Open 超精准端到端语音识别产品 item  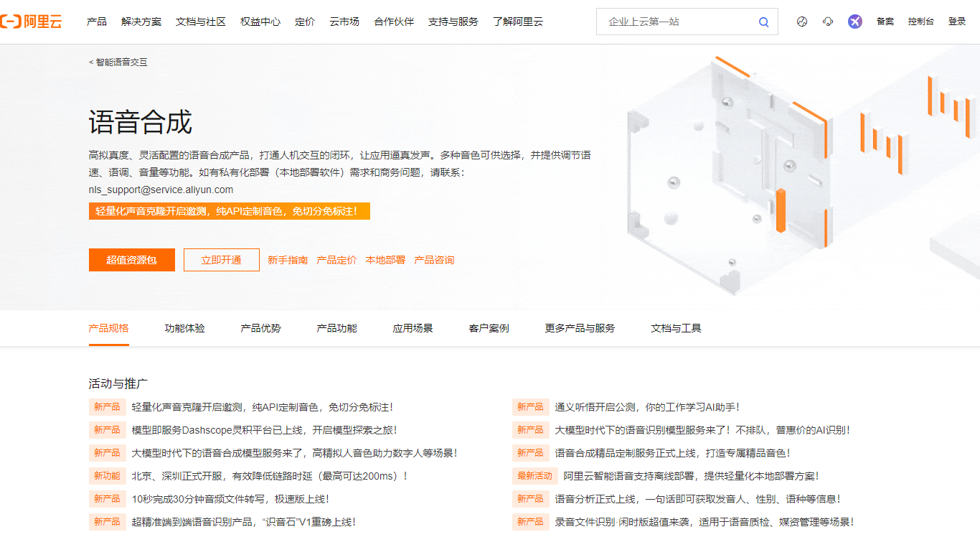pyautogui.click(x=244, y=522)
